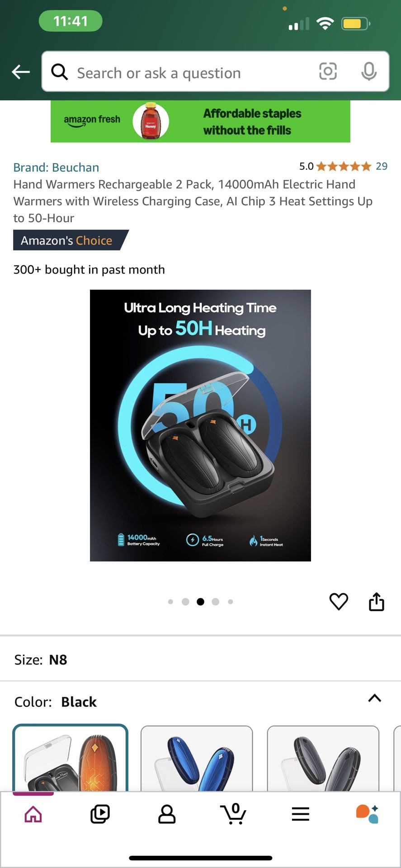Open the account profile tab
Screen dimensions: 401x868
[x=167, y=814]
